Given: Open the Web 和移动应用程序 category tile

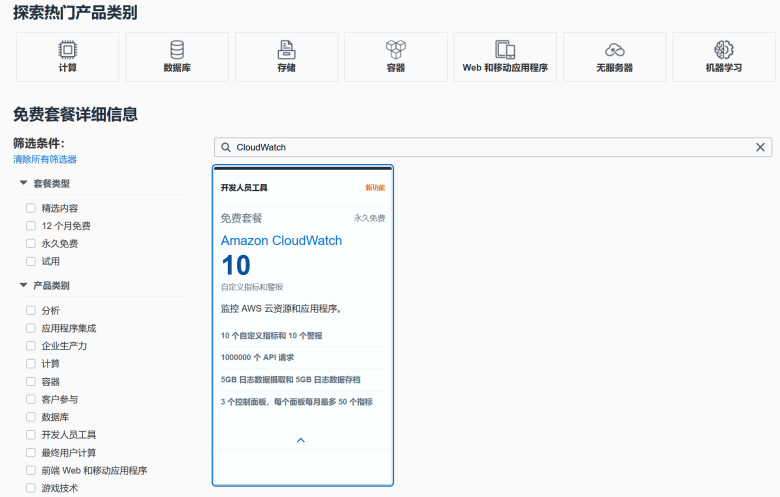Looking at the screenshot, I should tap(505, 57).
